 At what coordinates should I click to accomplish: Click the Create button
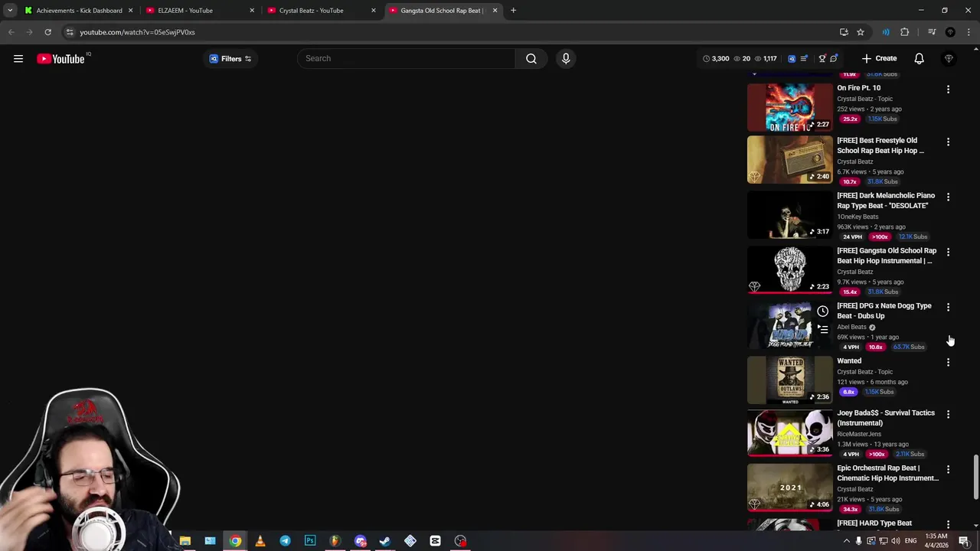tap(879, 59)
